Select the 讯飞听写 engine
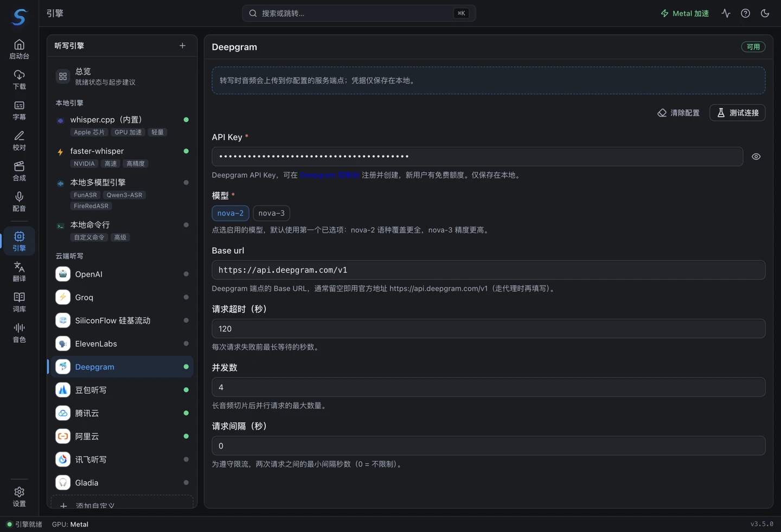The image size is (781, 532). 121,459
